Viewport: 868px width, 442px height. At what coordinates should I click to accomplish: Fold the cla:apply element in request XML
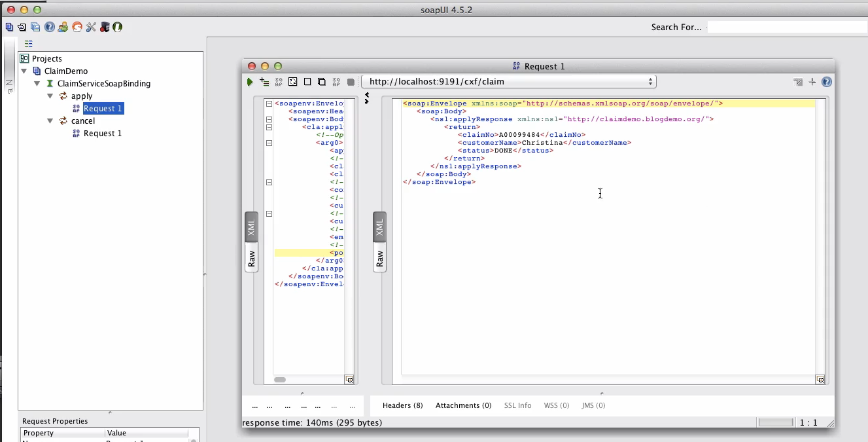tap(268, 127)
